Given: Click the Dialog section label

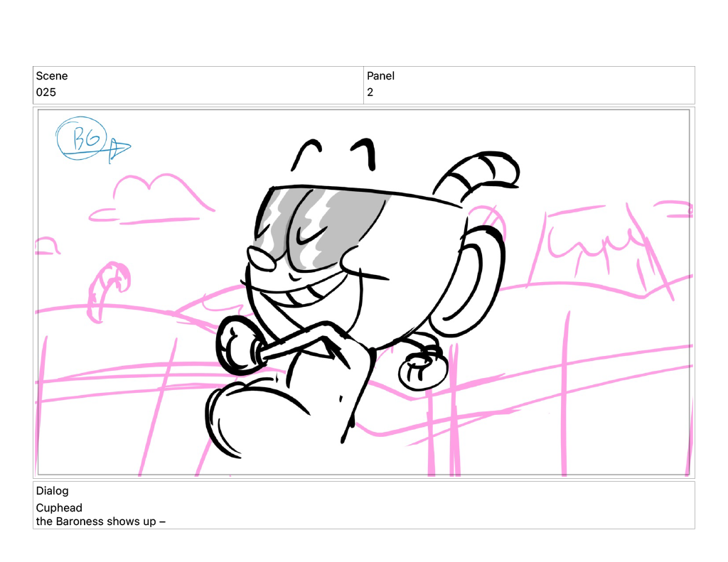Looking at the screenshot, I should coord(52,491).
